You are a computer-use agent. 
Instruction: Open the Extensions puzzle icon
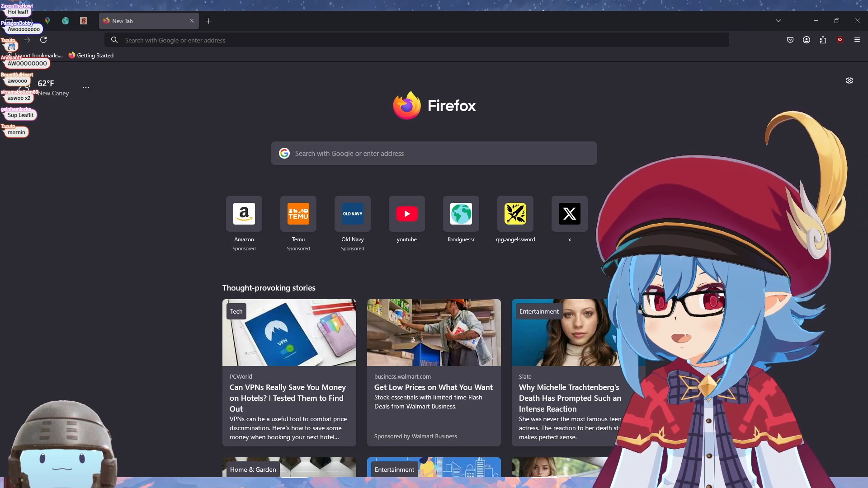(823, 40)
